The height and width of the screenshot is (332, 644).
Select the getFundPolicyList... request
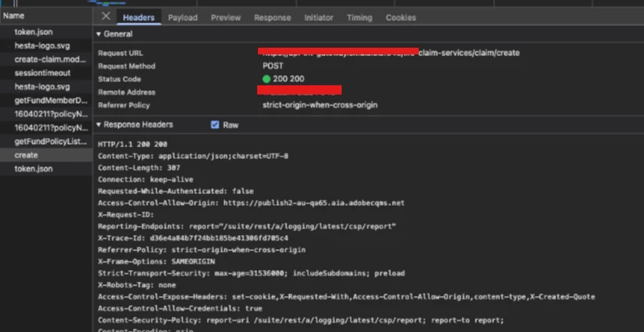(46, 141)
